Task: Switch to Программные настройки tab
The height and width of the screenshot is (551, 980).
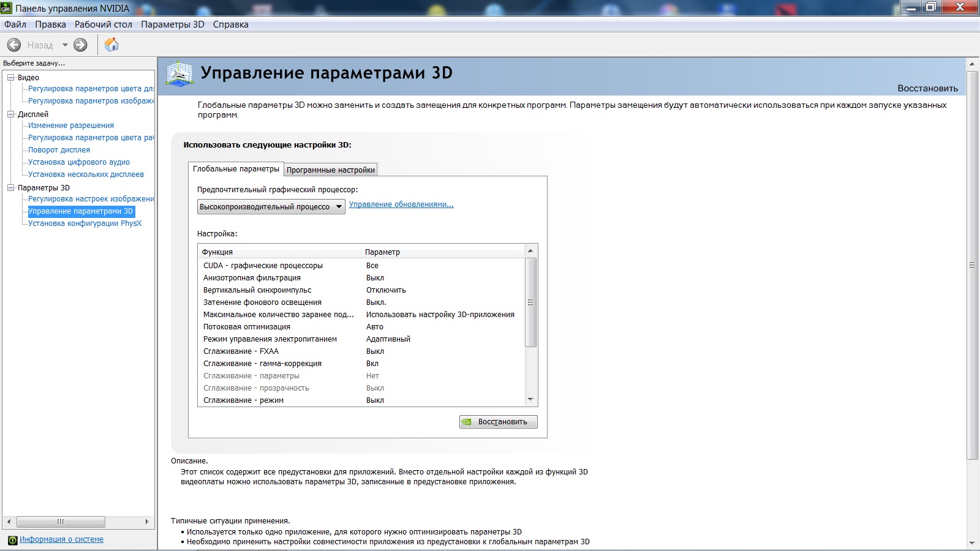Action: (x=331, y=170)
